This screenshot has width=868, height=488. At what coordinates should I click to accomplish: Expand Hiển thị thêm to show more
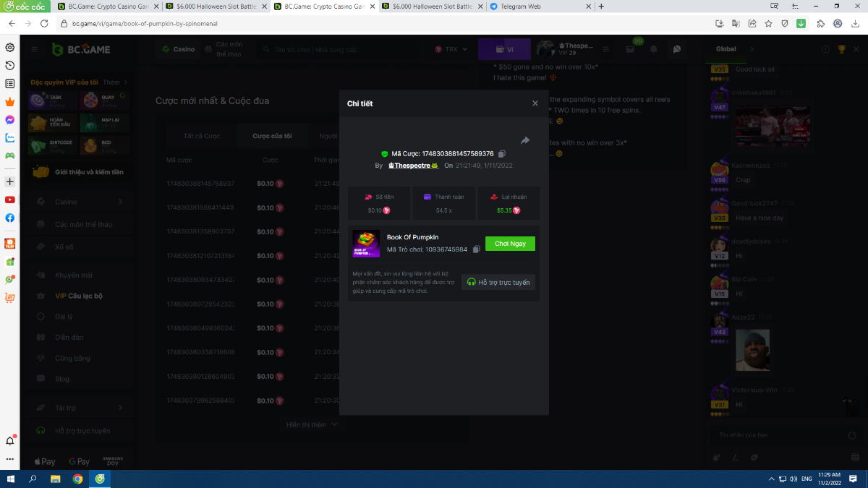pyautogui.click(x=312, y=424)
